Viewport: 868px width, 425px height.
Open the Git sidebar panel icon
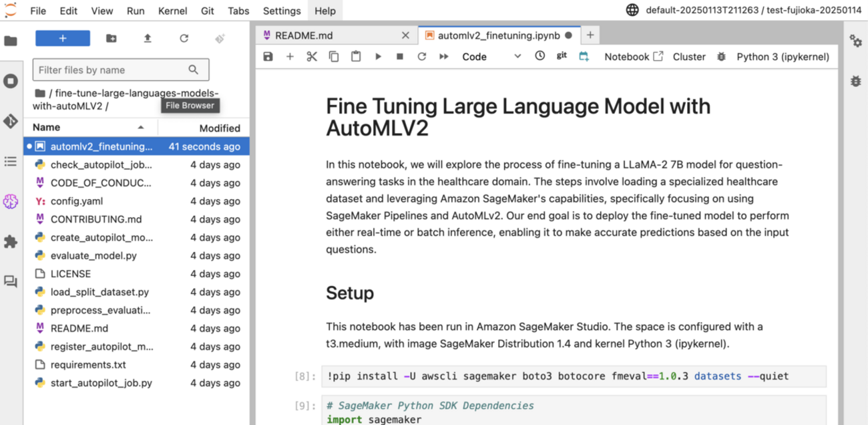[11, 122]
